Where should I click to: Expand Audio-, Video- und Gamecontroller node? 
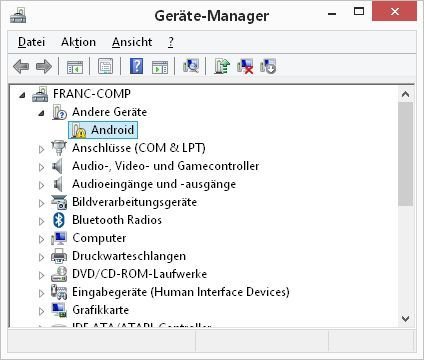[x=41, y=167]
